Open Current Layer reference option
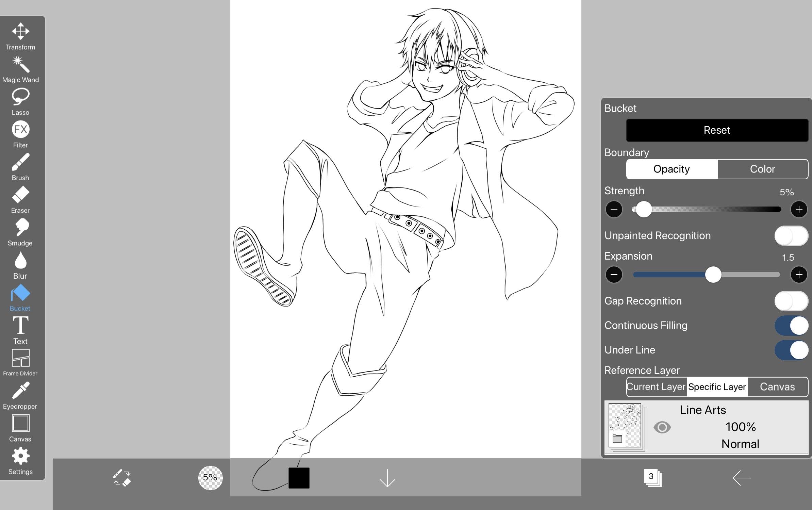812x510 pixels. [x=656, y=387]
